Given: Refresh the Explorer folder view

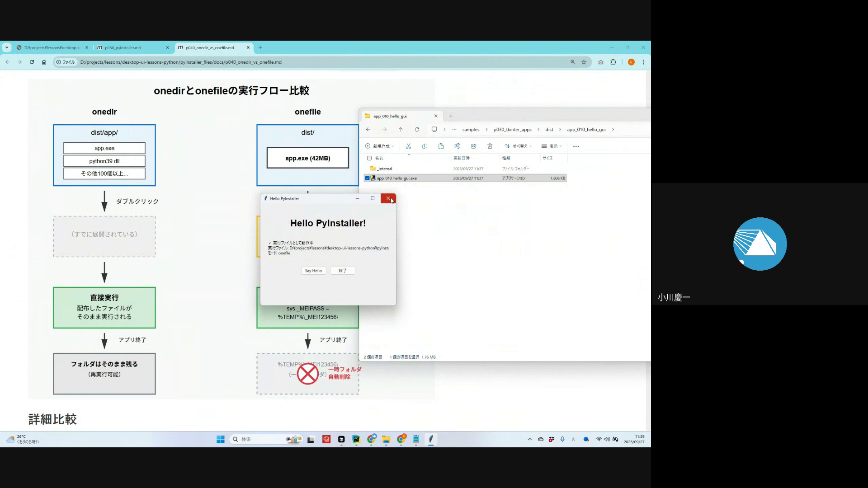Looking at the screenshot, I should point(417,130).
